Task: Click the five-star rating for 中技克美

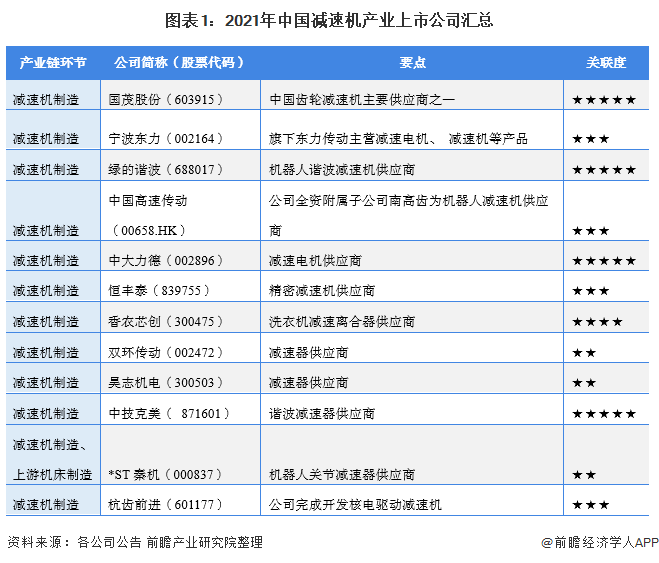Action: (x=603, y=414)
